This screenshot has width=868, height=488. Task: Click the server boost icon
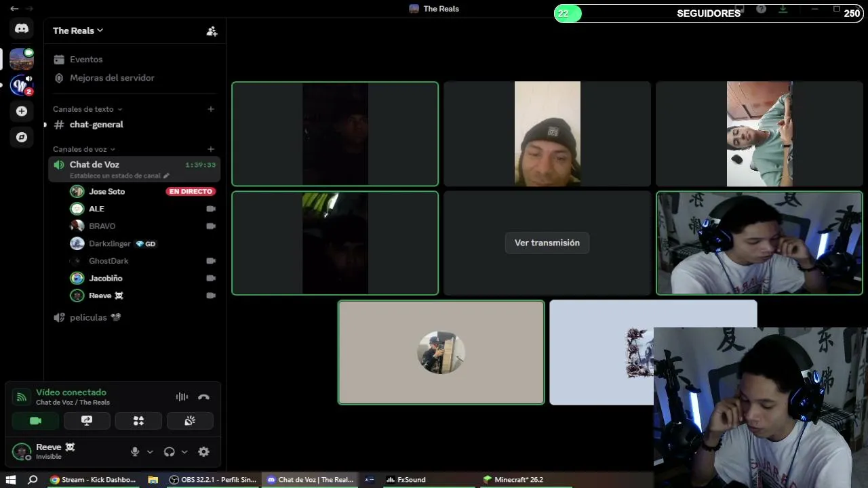(x=59, y=78)
